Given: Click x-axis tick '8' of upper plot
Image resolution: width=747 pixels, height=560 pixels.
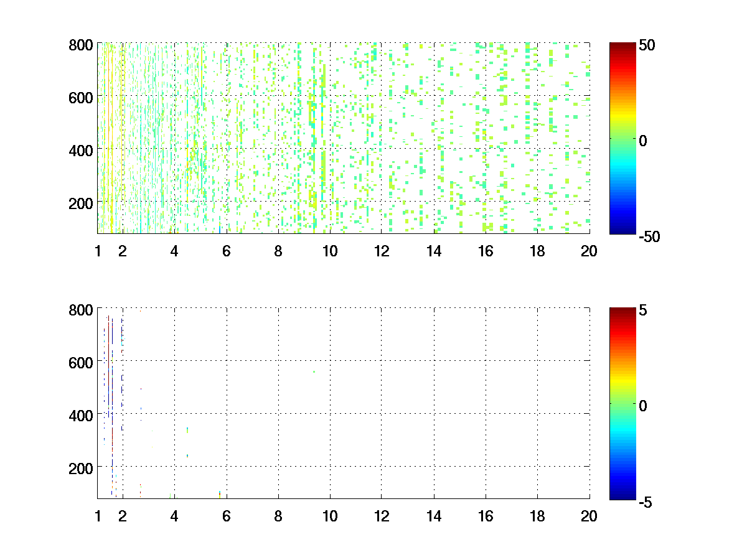Looking at the screenshot, I should click(x=278, y=251).
